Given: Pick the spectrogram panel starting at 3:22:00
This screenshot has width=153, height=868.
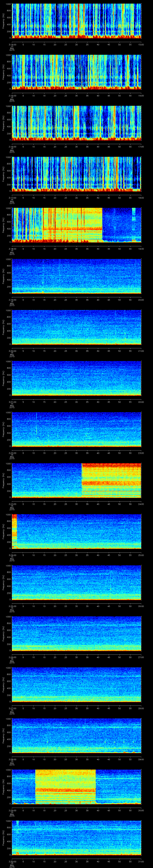Looking at the screenshot, I should 77,429.
